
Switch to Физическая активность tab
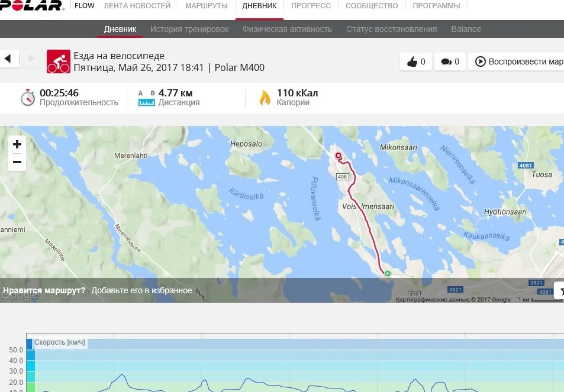(x=287, y=29)
